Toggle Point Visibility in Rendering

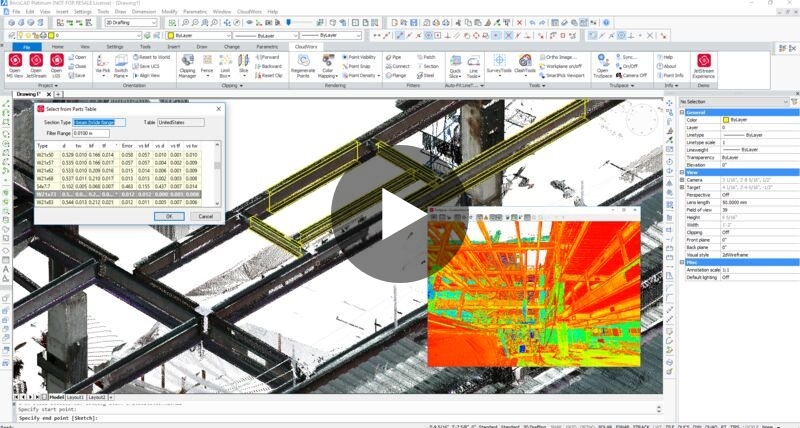click(x=359, y=57)
